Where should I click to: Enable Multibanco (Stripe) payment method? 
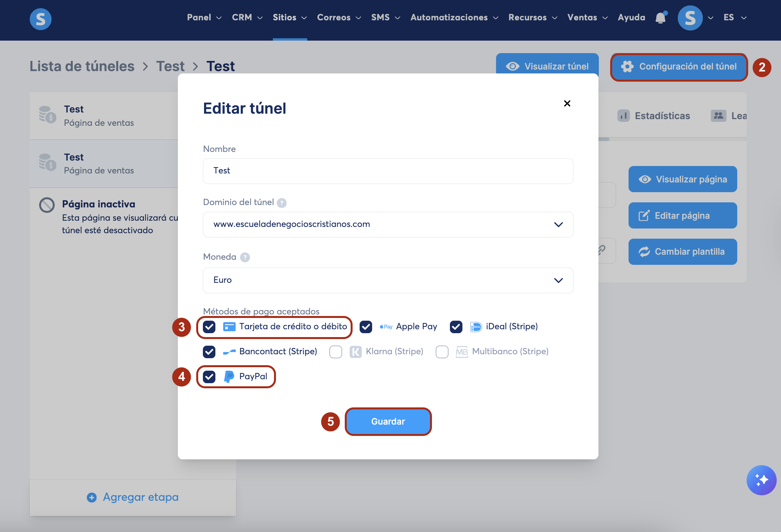[442, 352]
